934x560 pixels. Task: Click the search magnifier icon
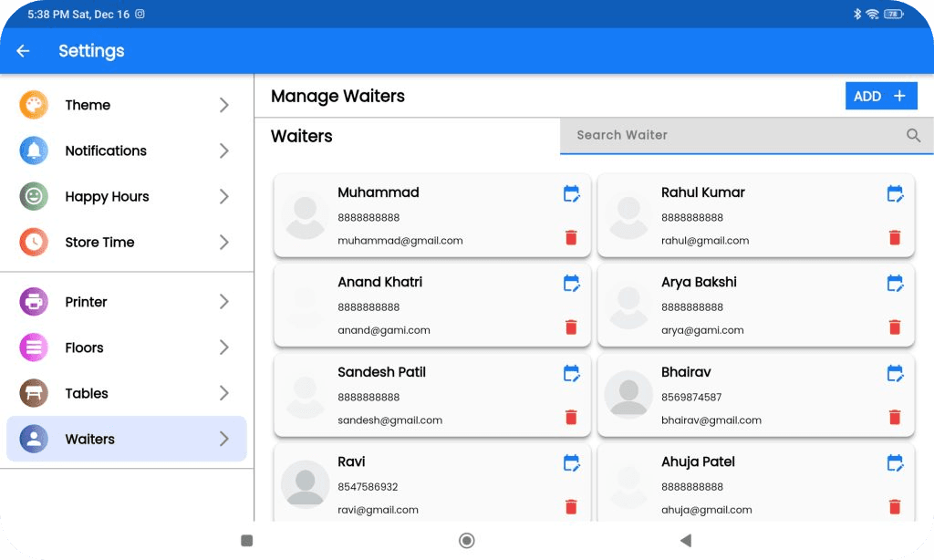913,135
